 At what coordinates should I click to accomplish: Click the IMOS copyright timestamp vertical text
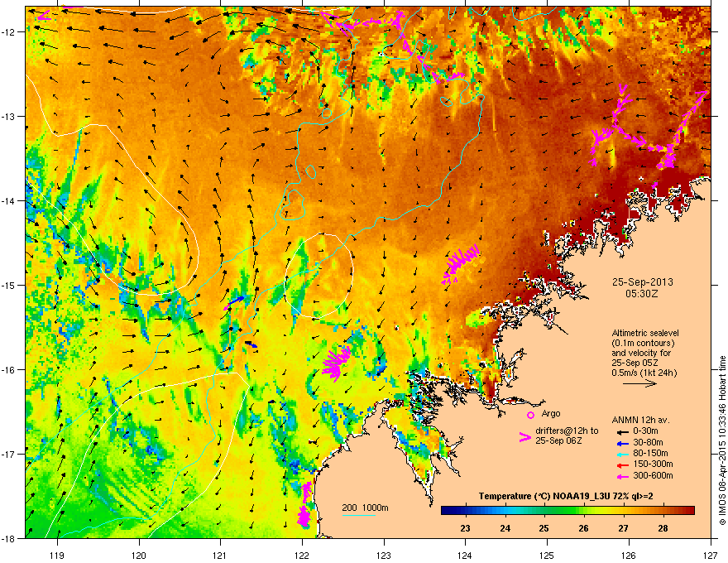[722, 440]
